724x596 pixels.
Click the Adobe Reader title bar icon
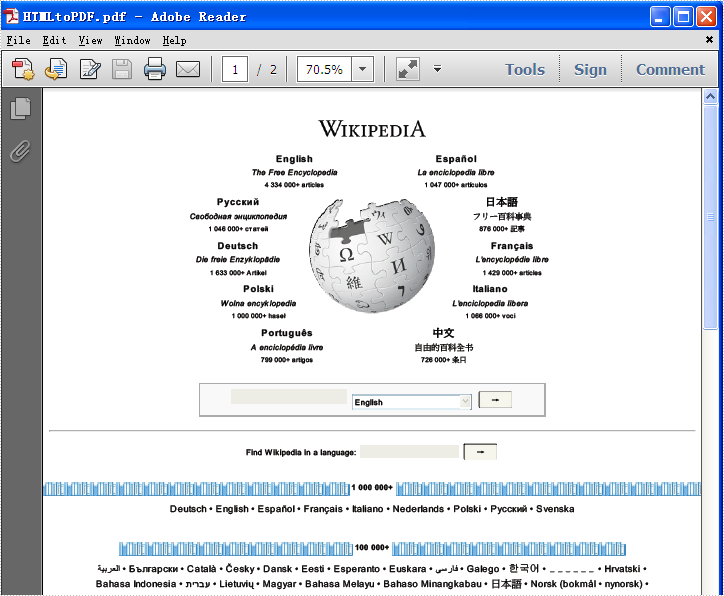(x=11, y=16)
